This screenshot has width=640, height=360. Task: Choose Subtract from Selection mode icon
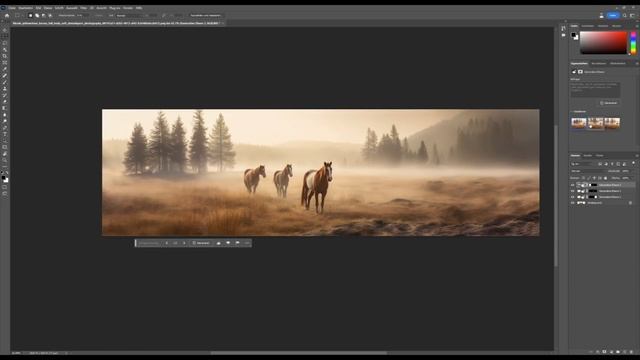(44, 16)
